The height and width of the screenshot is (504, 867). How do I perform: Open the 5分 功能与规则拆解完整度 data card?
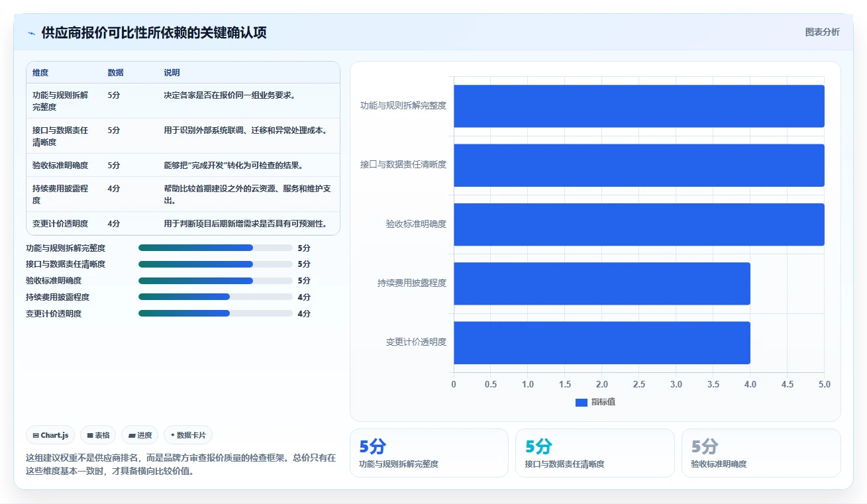429,453
